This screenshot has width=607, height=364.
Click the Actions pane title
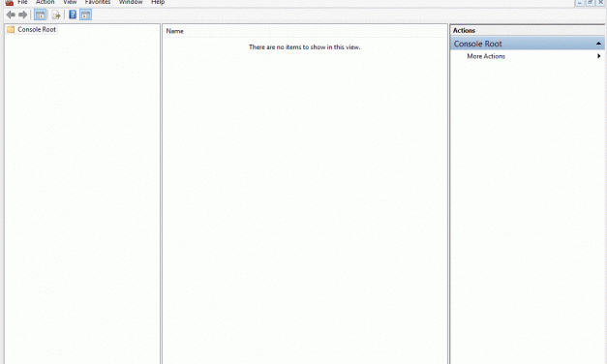tap(464, 30)
